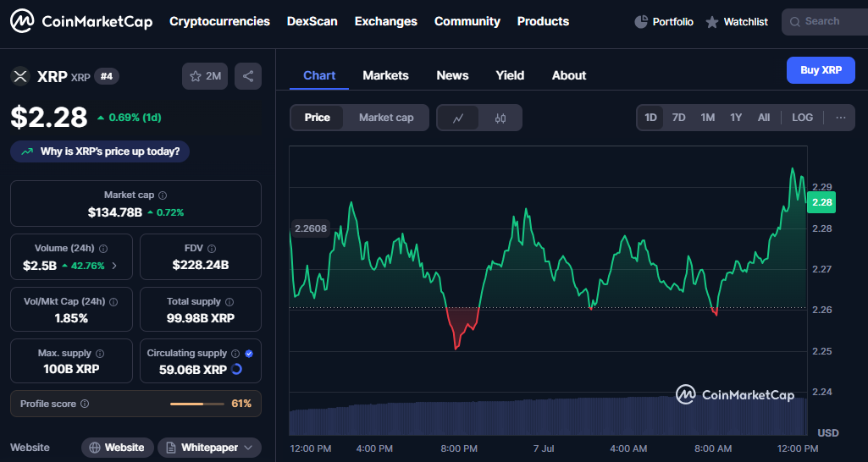The width and height of the screenshot is (868, 462).
Task: Click the 99.98B XRP total supply value
Action: tap(201, 318)
